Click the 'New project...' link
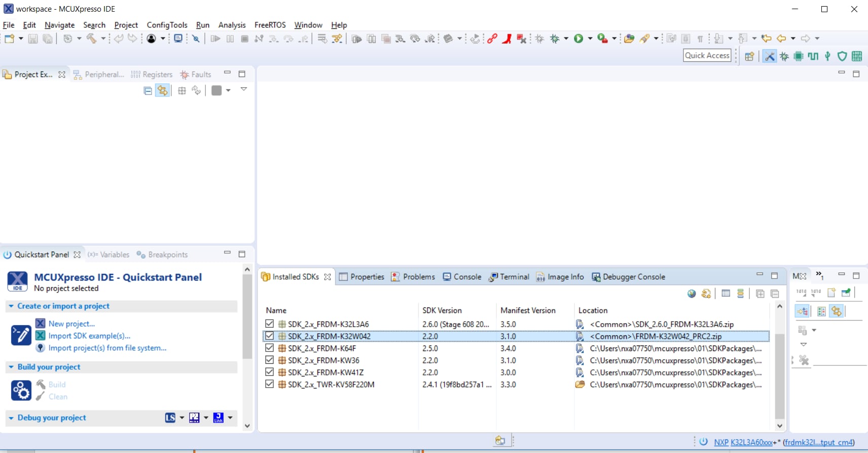This screenshot has height=453, width=868. 71,324
